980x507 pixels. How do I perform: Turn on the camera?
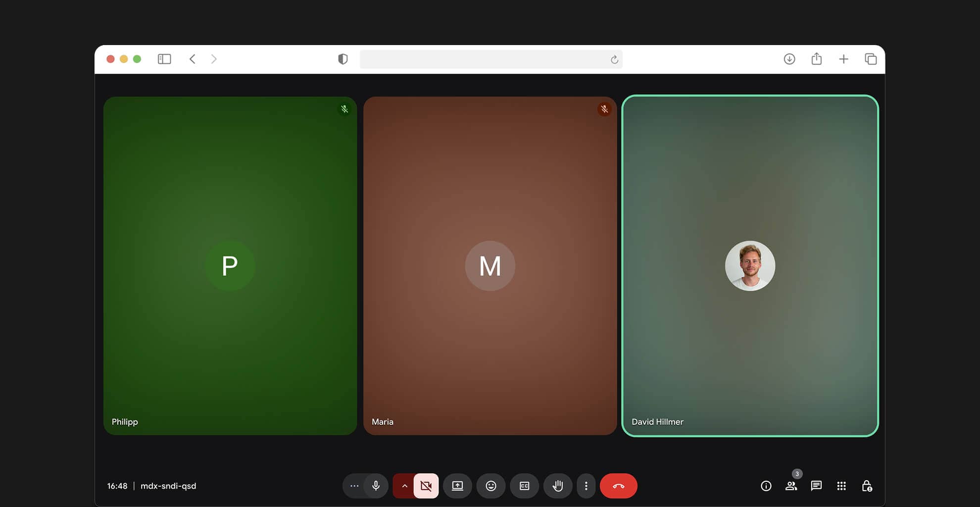point(426,486)
